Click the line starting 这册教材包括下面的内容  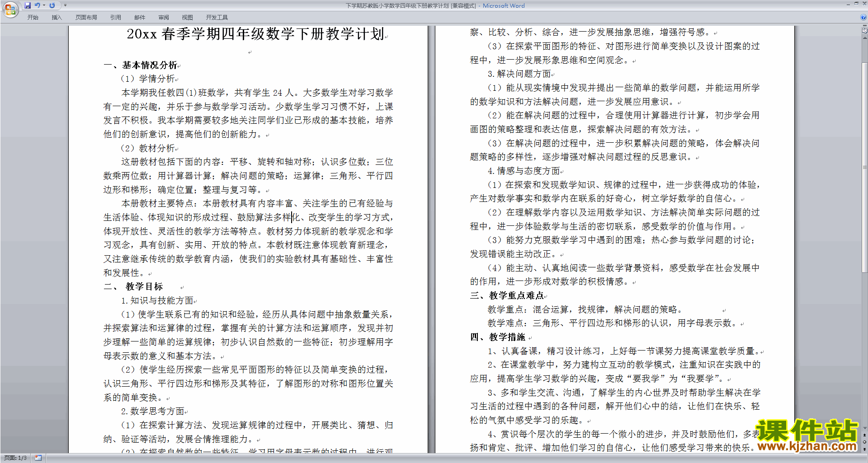click(257, 162)
